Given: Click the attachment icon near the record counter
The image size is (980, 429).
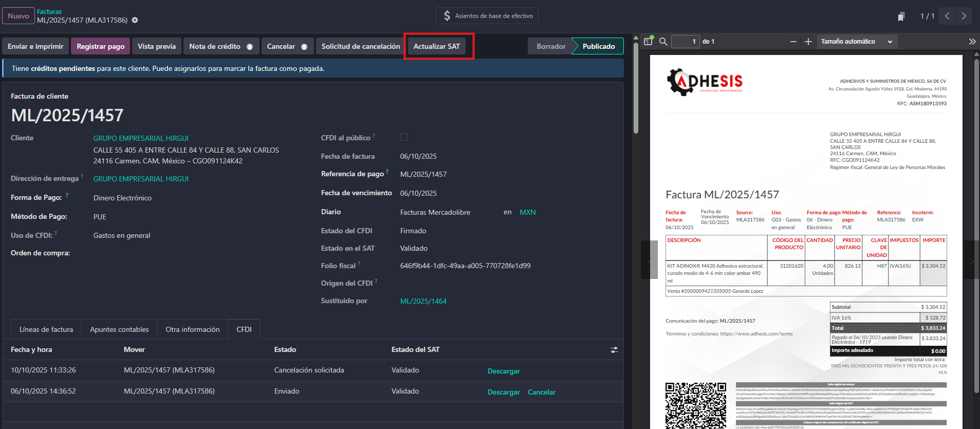Looking at the screenshot, I should coord(901,16).
